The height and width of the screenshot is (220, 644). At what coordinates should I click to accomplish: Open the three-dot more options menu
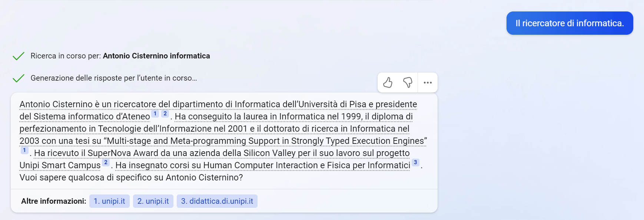point(428,82)
